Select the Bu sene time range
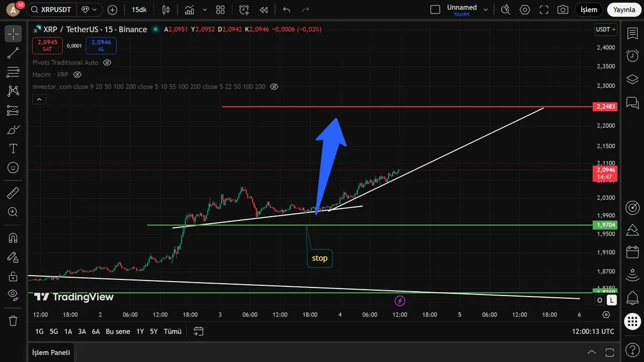 [118, 331]
